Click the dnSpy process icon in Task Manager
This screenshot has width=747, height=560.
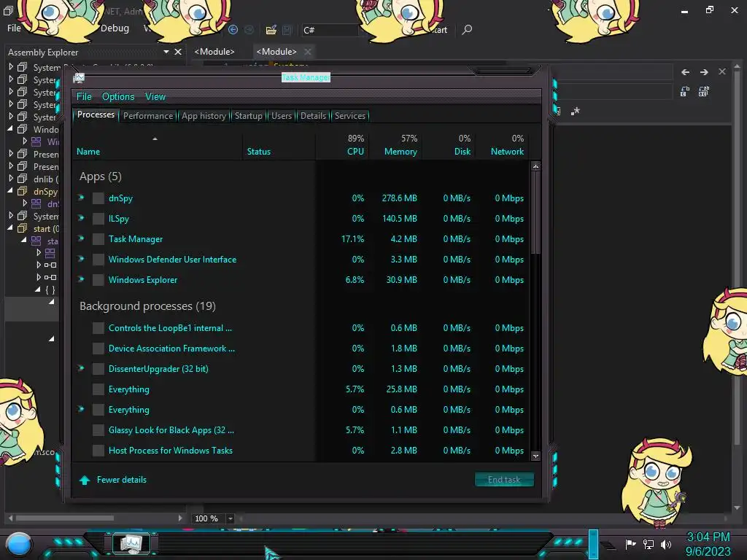click(x=98, y=198)
